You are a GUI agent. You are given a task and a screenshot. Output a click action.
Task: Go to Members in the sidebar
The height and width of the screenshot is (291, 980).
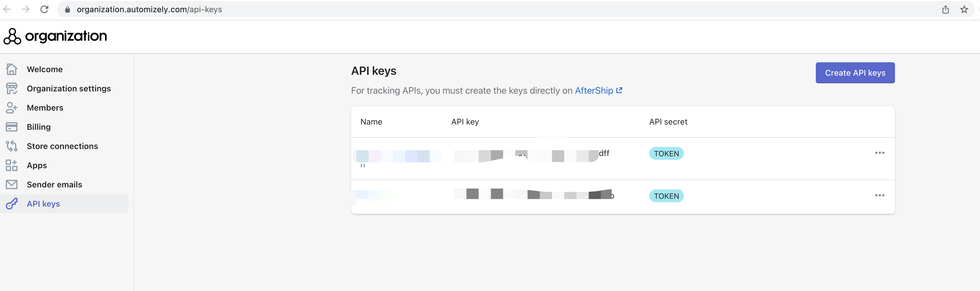pos(45,108)
